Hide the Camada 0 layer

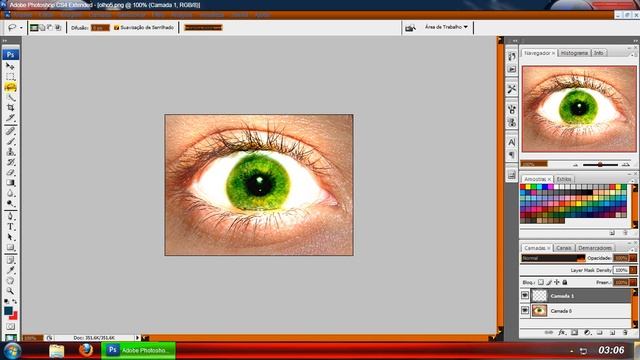[x=525, y=311]
